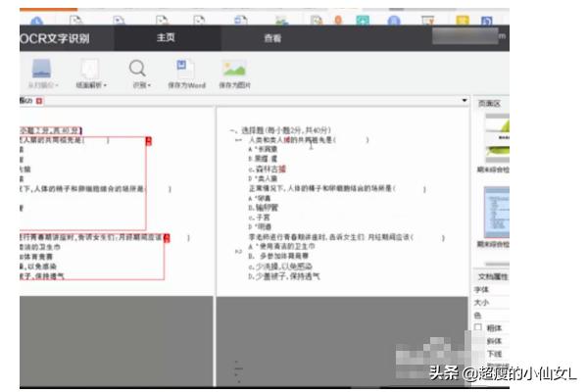Select the second blue-highlighted page thumbnail
This screenshot has height=392, width=588.
pos(497,212)
